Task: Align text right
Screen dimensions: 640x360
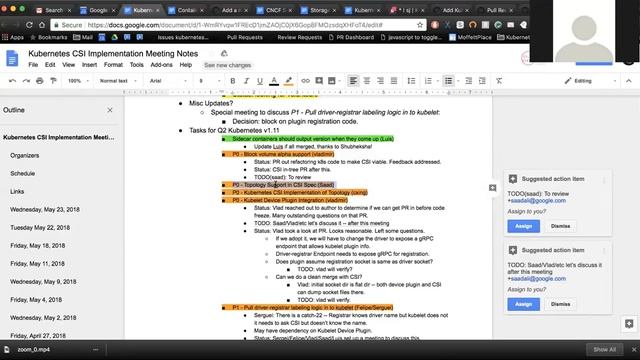Action: pyautogui.click(x=380, y=81)
